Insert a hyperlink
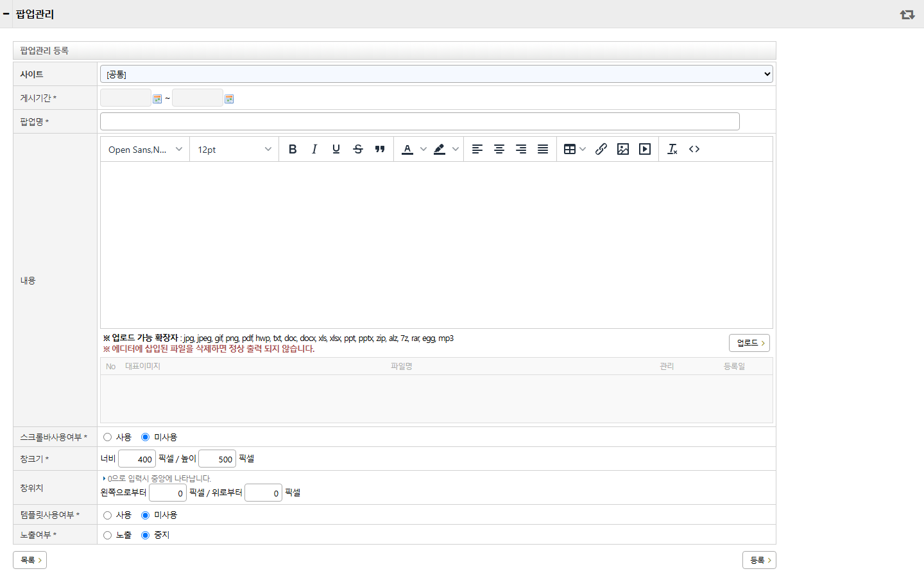 click(x=601, y=149)
